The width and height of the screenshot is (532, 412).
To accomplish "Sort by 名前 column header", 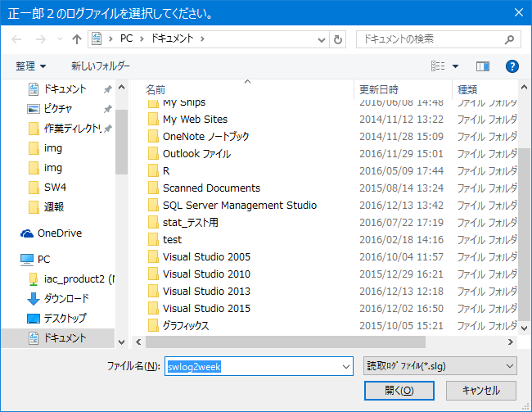I will tap(156, 89).
